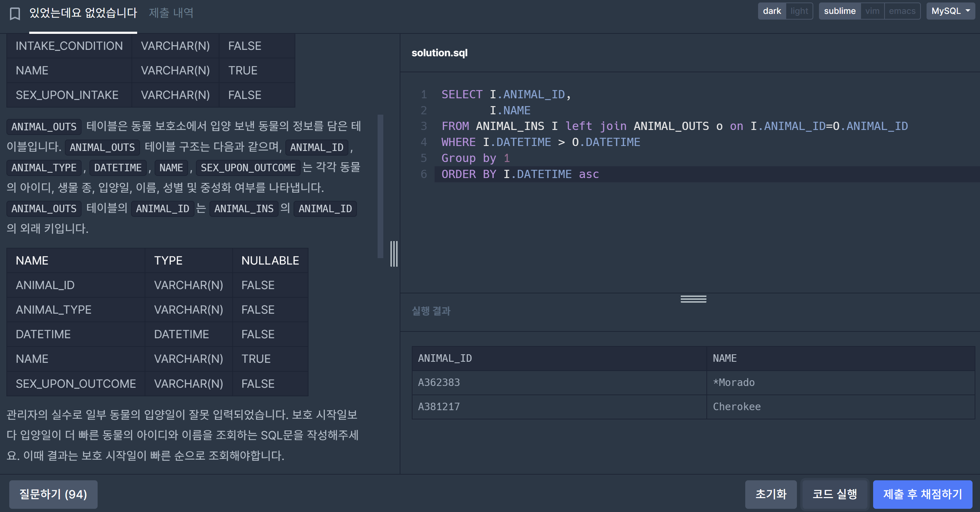Viewport: 980px width, 512px height.
Task: Grab the vertical panel splitter handle
Action: pos(394,254)
